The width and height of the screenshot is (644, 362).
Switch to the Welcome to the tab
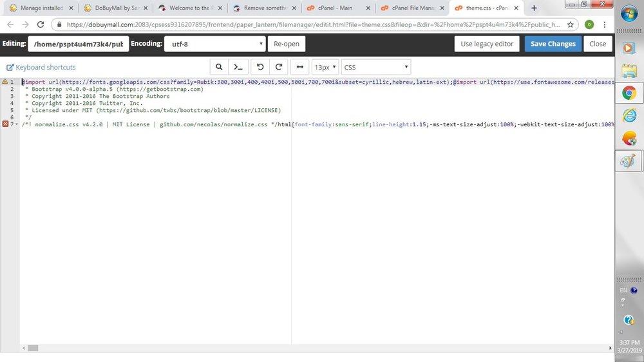pos(190,8)
